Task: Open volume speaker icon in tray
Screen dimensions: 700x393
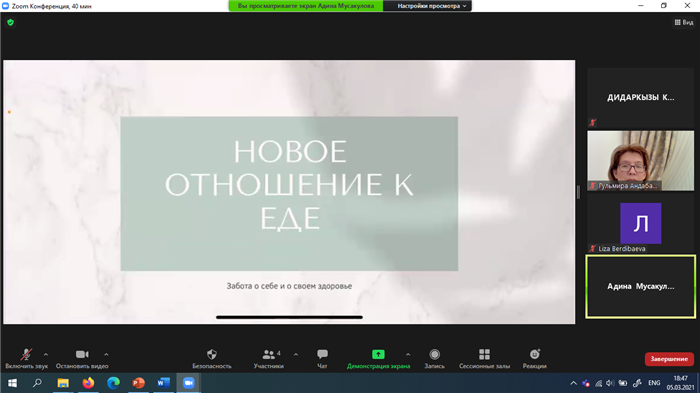Action: [x=610, y=383]
